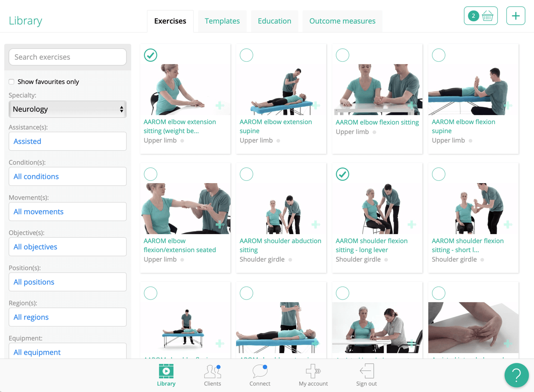Open the help question mark button
Viewport: 534px width, 392px height.
[516, 375]
